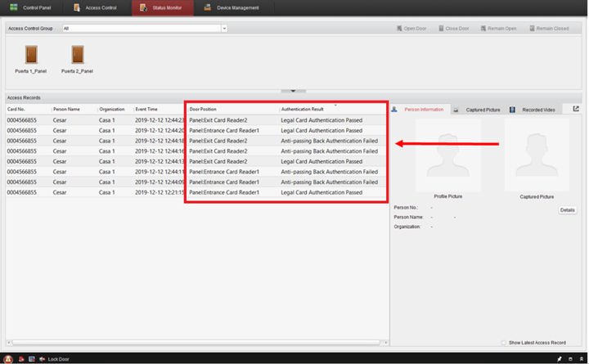The image size is (589, 364).
Task: Expand the Access Control Group dropdown
Action: 224,28
